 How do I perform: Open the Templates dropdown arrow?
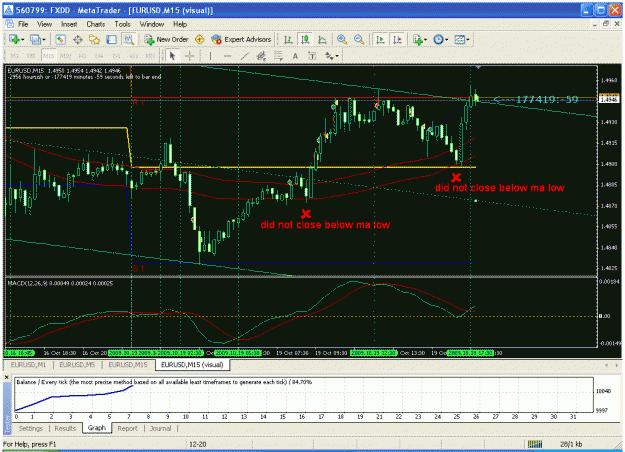click(468, 39)
